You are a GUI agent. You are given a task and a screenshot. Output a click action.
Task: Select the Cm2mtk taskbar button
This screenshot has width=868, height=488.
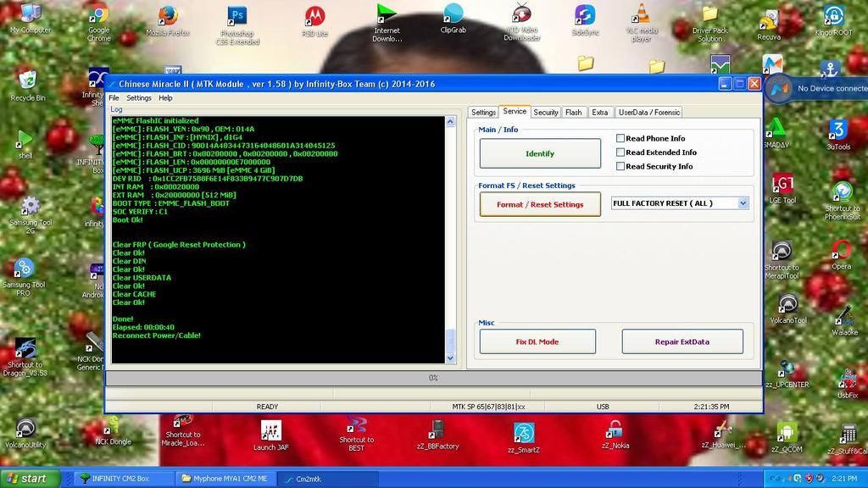point(328,479)
